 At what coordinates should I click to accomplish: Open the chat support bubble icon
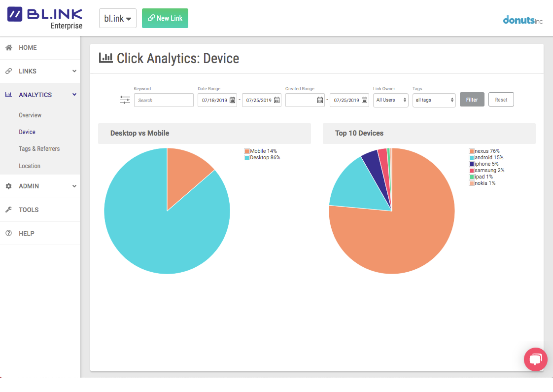point(535,359)
